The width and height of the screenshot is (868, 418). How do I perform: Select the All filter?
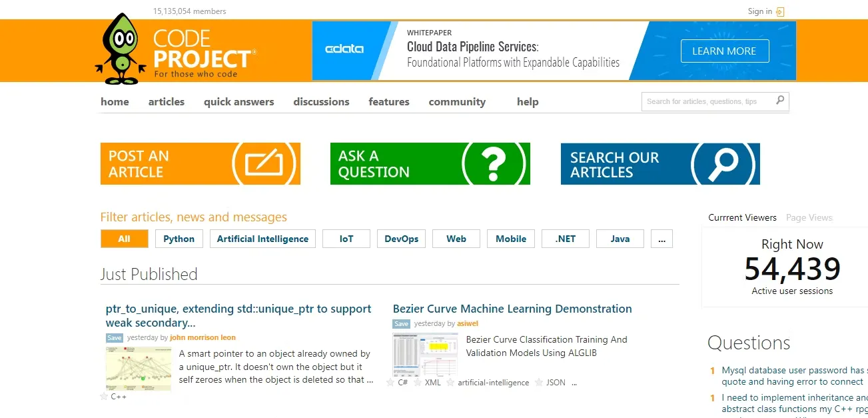[124, 239]
